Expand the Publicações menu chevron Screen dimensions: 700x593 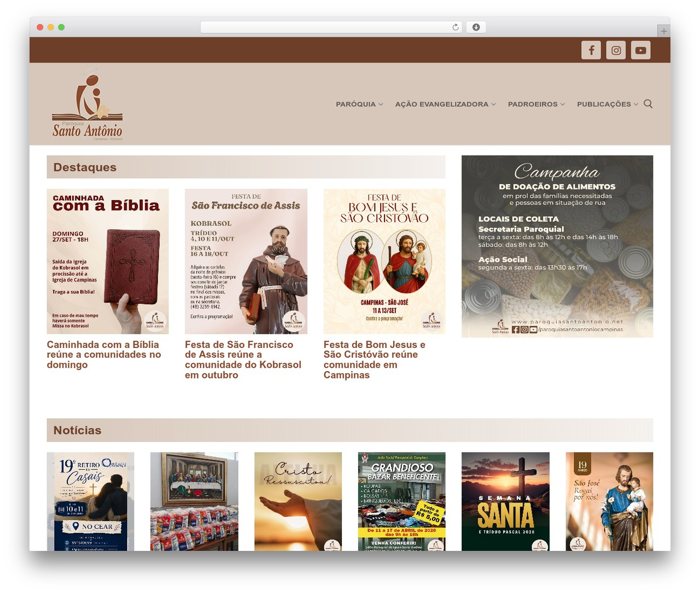point(636,104)
